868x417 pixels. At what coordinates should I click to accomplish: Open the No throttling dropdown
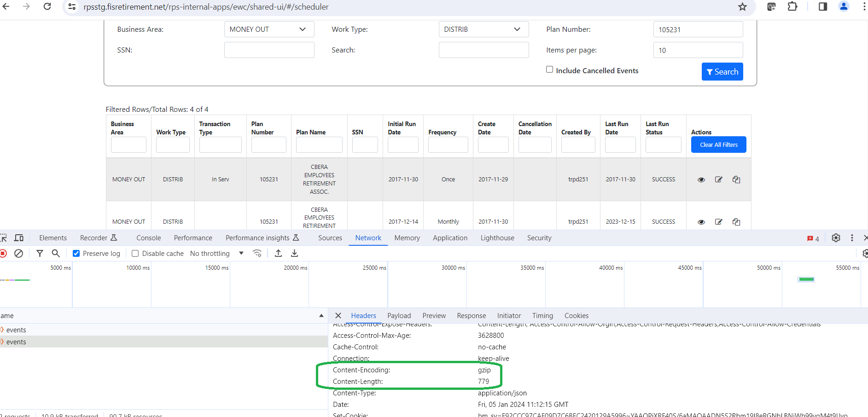point(216,253)
